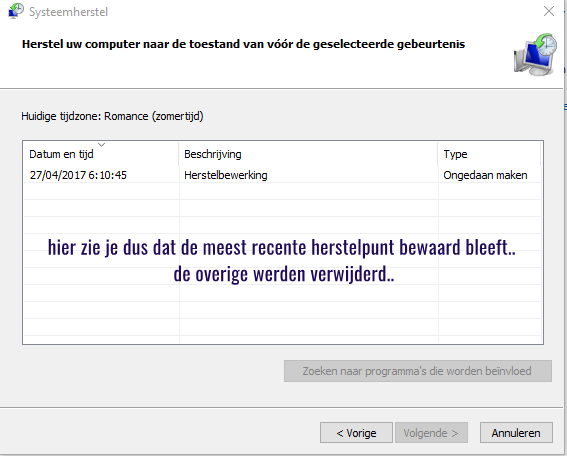Select the Herstelbewerking description cell

pyautogui.click(x=226, y=175)
